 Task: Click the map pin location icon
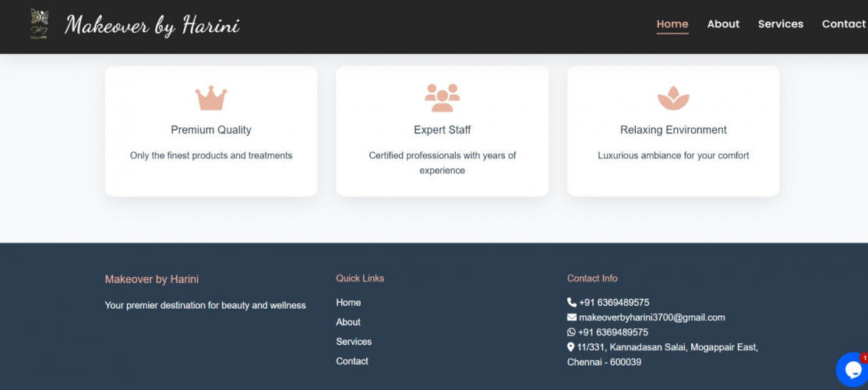point(570,347)
